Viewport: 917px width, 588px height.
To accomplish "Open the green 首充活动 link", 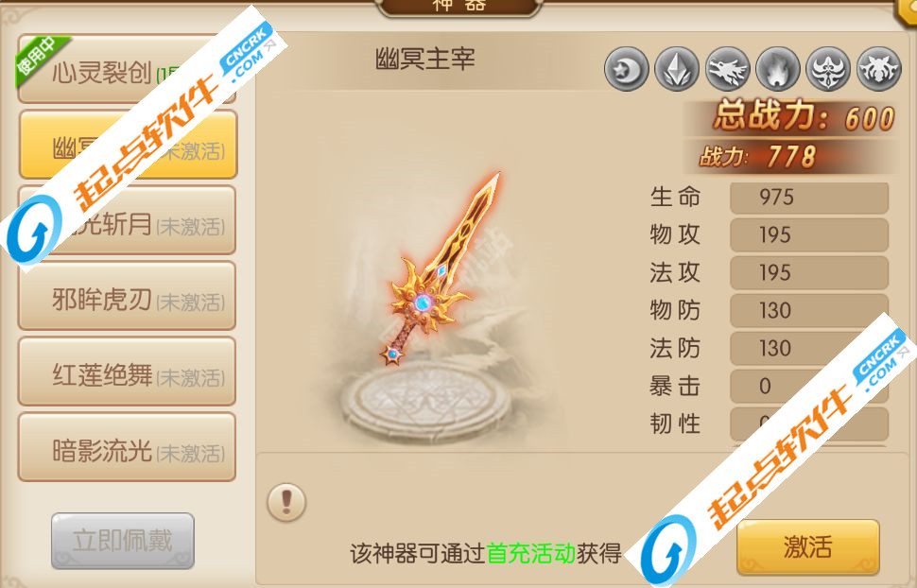I will tap(531, 552).
